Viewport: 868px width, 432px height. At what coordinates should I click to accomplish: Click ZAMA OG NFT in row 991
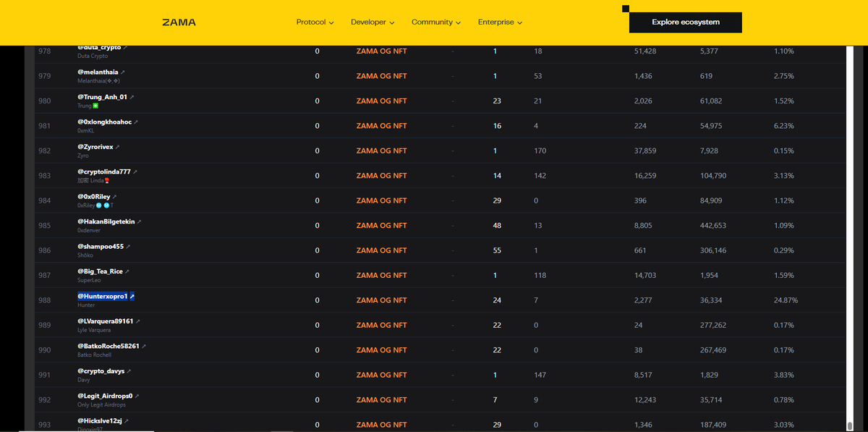pos(381,375)
